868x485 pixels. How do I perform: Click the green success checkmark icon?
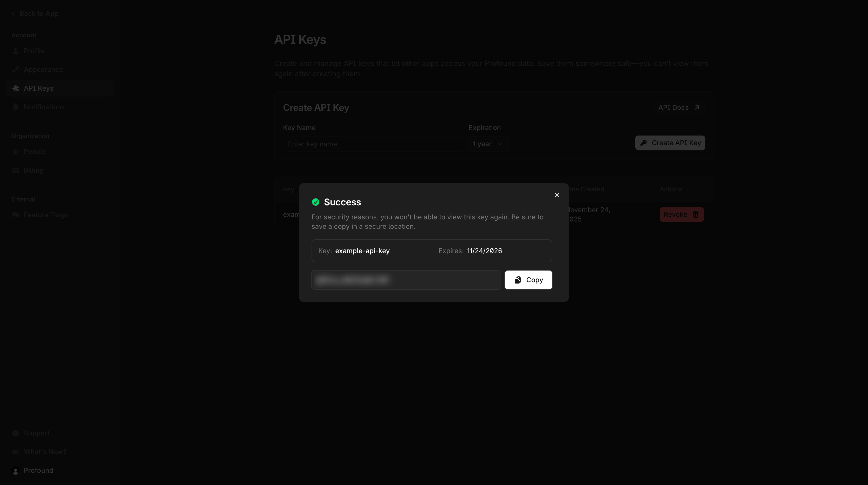coord(316,202)
